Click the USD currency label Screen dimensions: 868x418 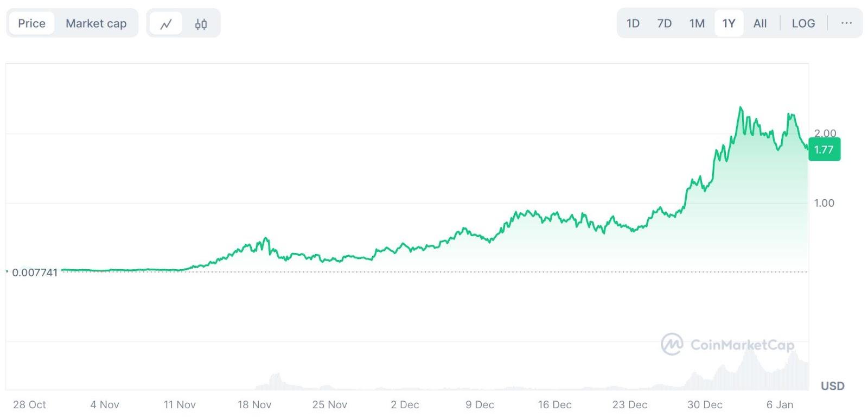[832, 386]
